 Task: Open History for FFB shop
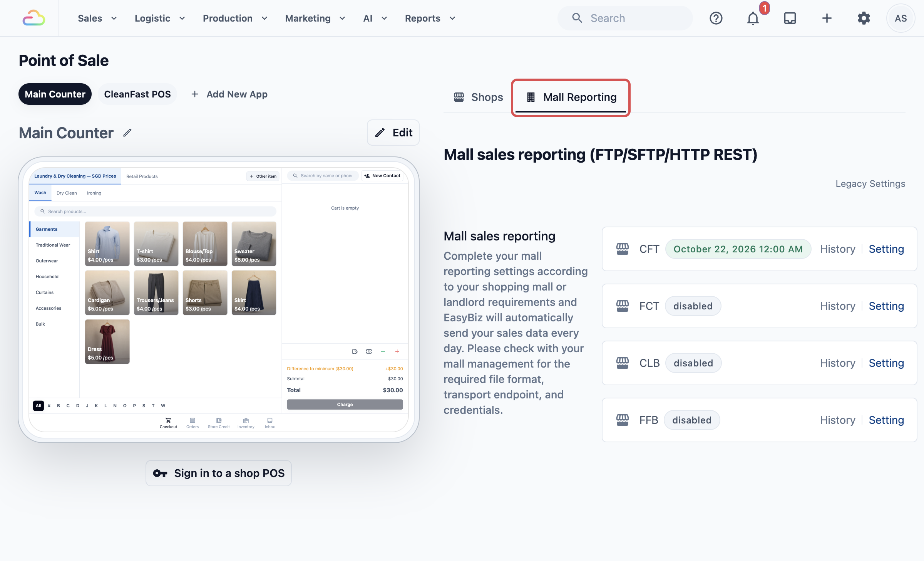pyautogui.click(x=837, y=420)
